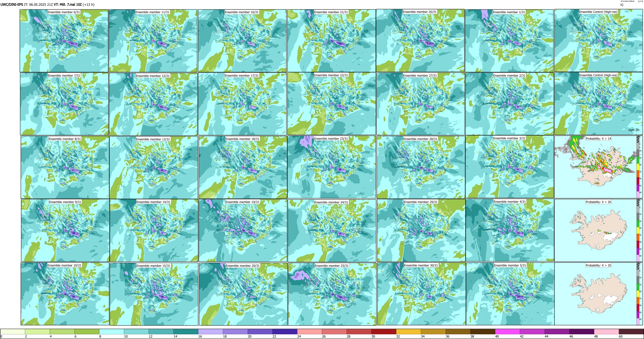
Task: Open the Ensemble member 6/31 map panel
Action: point(64,41)
